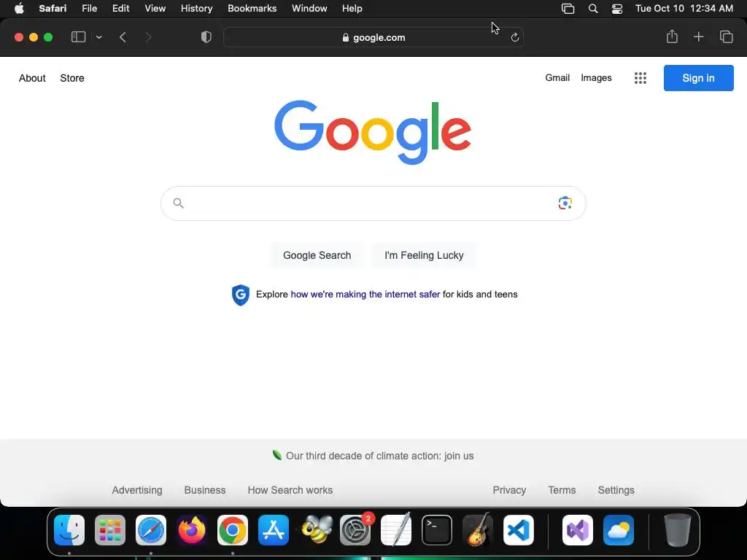Open the File menu

point(89,8)
